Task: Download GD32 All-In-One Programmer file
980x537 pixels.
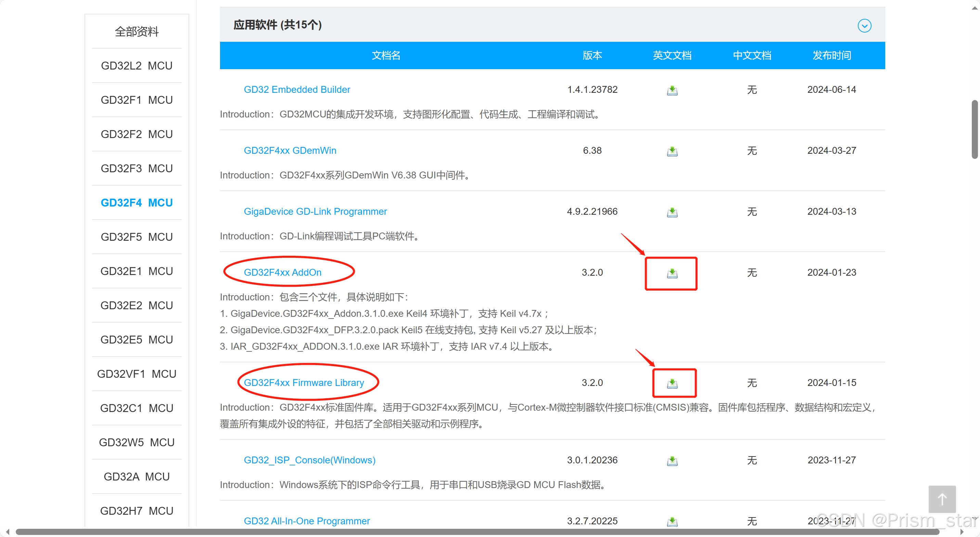Action: 672,521
